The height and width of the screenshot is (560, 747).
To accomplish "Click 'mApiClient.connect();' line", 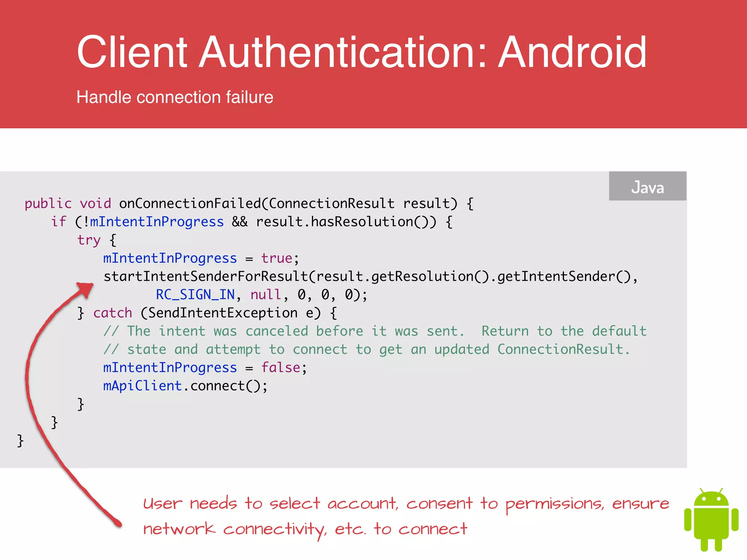I will click(x=185, y=386).
